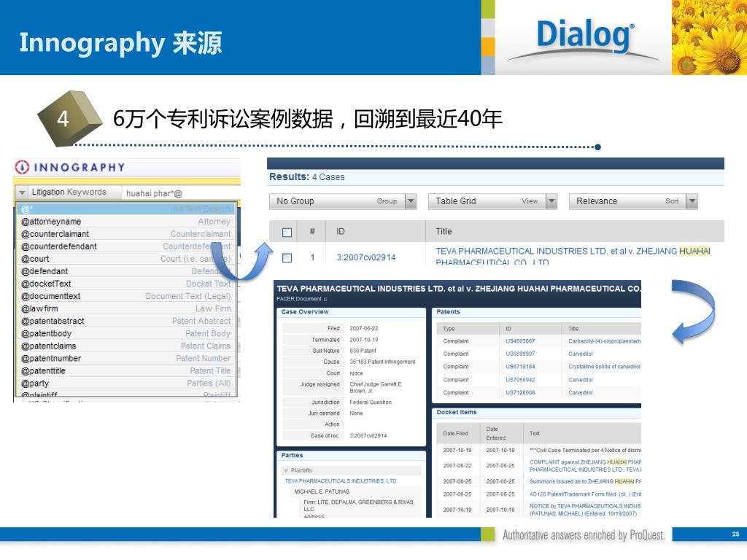Viewport: 747px width, 560px height.
Task: Open patent US6699997
Action: click(x=519, y=354)
